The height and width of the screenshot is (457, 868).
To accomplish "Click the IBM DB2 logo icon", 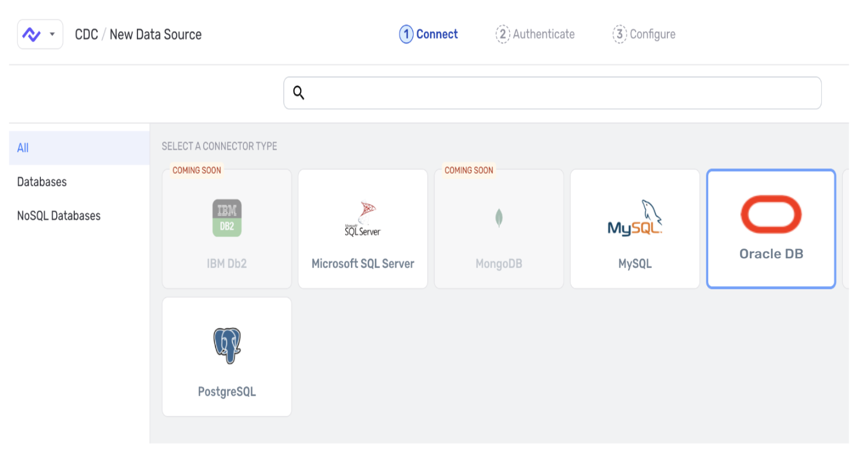I will click(x=227, y=218).
